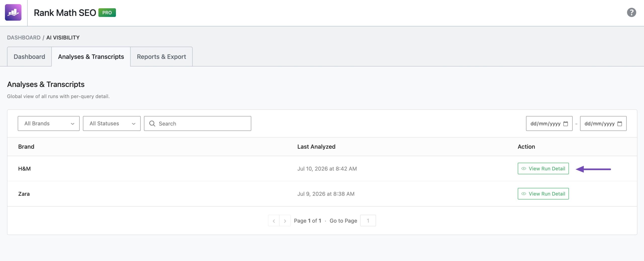Image resolution: width=644 pixels, height=261 pixels.
Task: Focus the Search input field
Action: [197, 123]
